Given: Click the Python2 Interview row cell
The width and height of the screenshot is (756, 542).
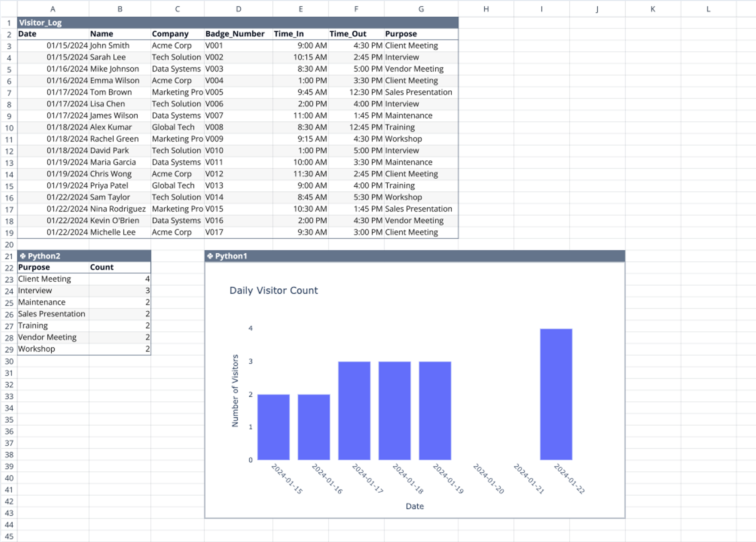Looking at the screenshot, I should (53, 291).
